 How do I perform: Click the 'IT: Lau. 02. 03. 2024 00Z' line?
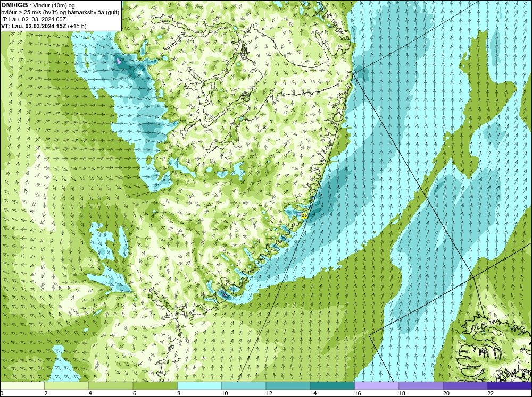[x=34, y=19]
